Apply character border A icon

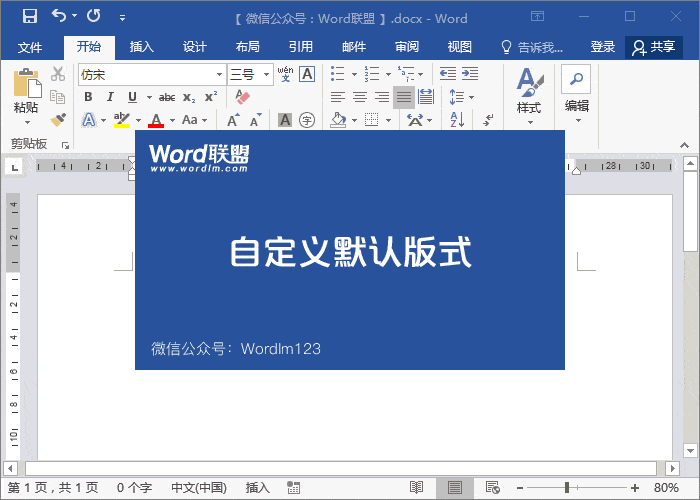[x=307, y=74]
